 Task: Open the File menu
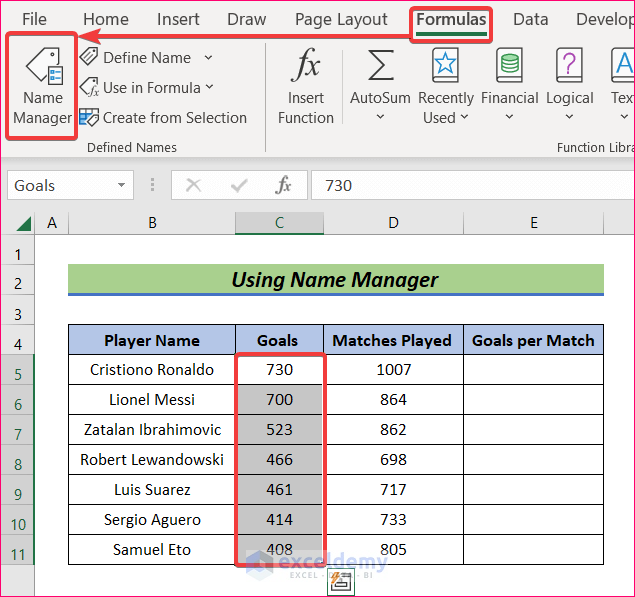pos(34,20)
